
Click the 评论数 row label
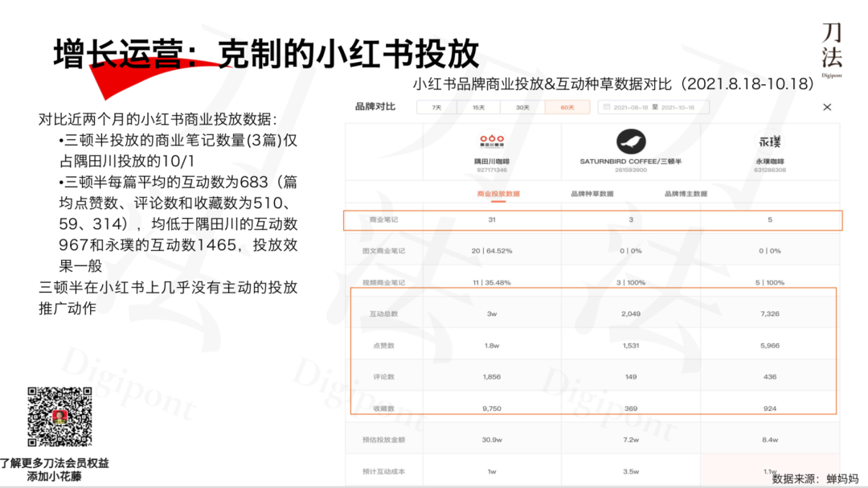[x=383, y=377]
